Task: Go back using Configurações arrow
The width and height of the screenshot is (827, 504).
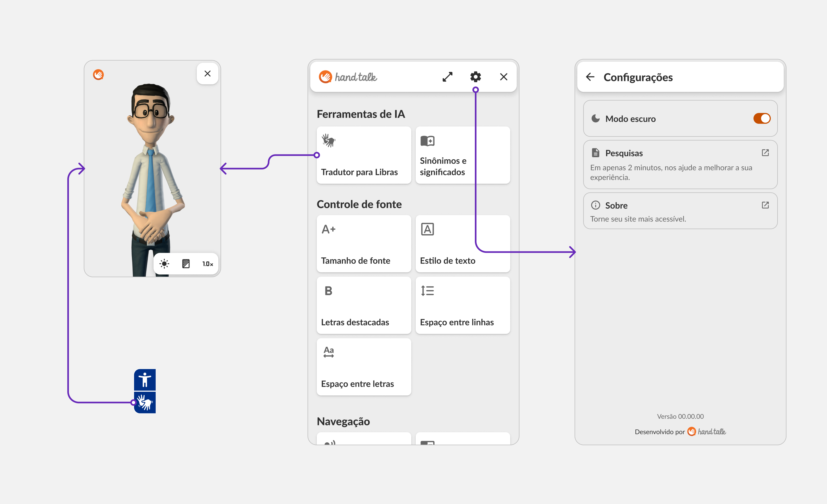Action: (x=590, y=77)
